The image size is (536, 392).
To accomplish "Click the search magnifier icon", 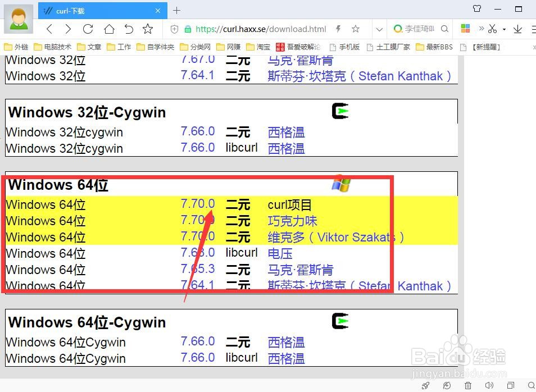I will [x=444, y=29].
